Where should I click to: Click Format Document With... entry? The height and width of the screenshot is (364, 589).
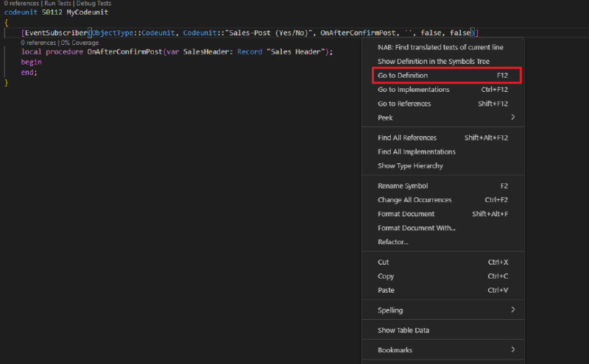(x=417, y=228)
